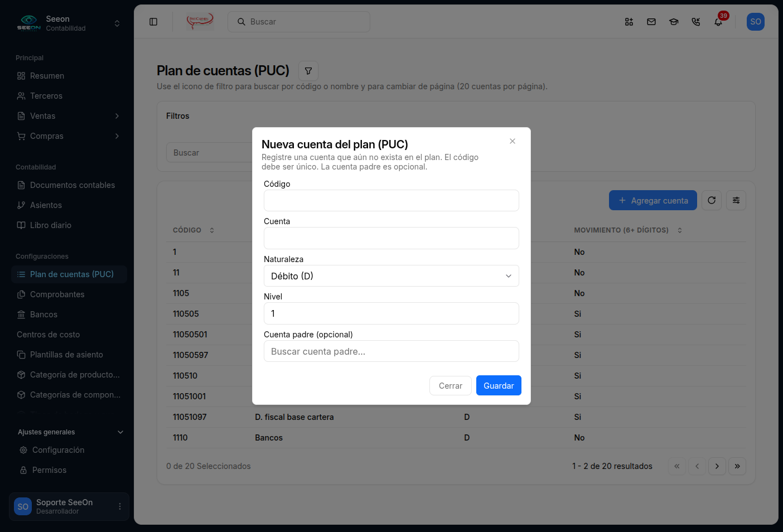Open the mail envelope icon
The height and width of the screenshot is (532, 783).
point(651,22)
